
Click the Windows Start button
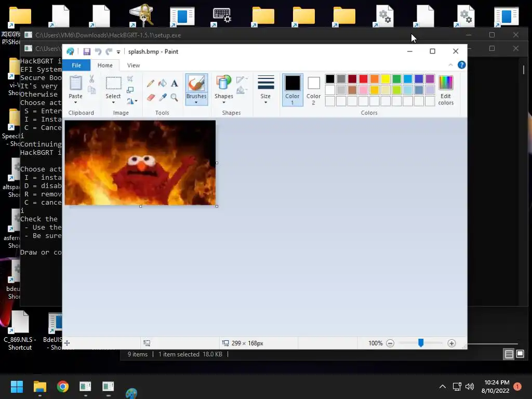[17, 387]
